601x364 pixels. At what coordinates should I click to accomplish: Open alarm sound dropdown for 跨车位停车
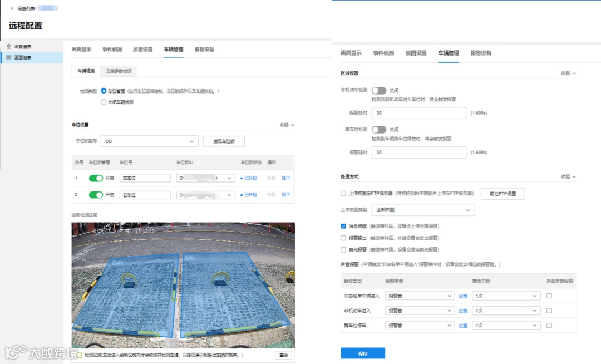(420, 325)
